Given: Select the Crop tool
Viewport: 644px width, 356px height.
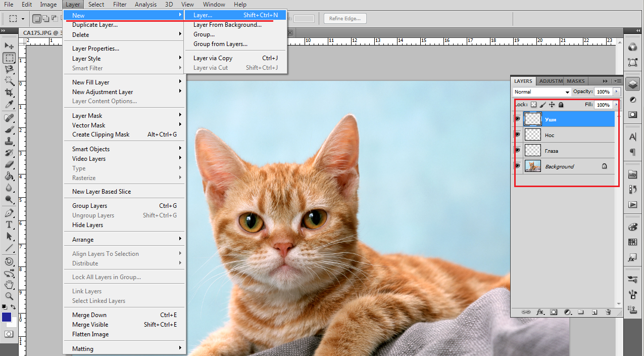Looking at the screenshot, I should 9,93.
